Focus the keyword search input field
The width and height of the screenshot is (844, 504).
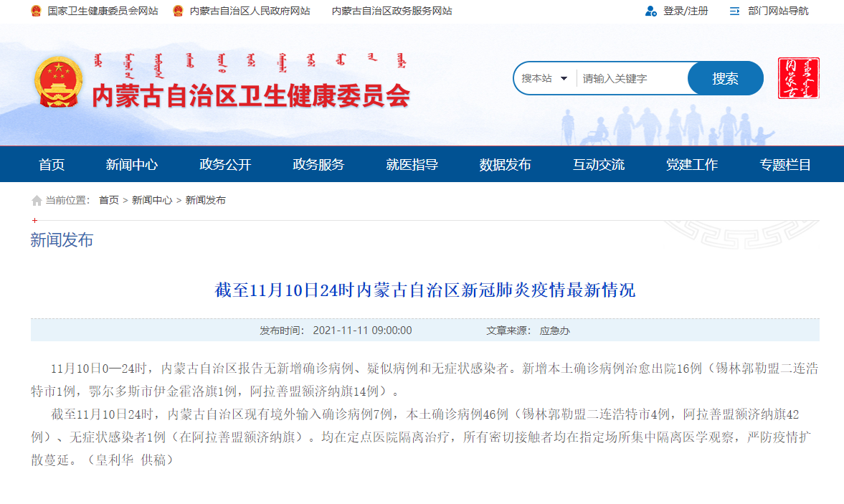coord(631,78)
